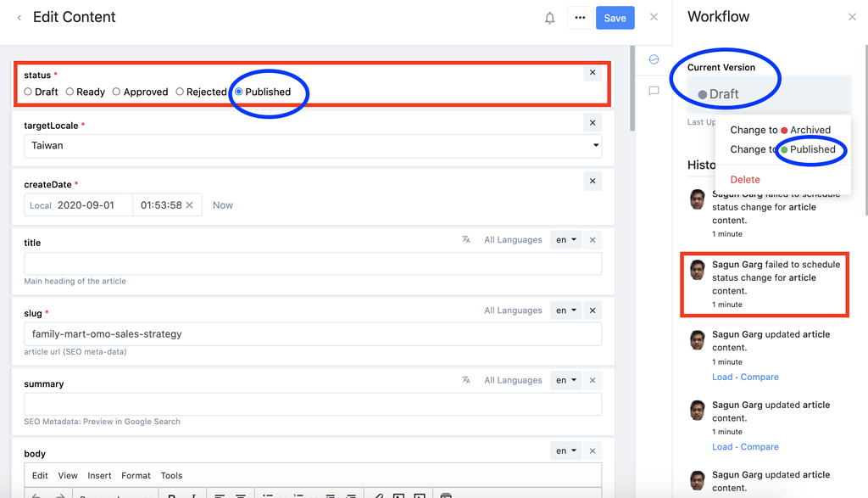Choose the Rejected status radio button
Screen dimensions: 868x498
(179, 92)
